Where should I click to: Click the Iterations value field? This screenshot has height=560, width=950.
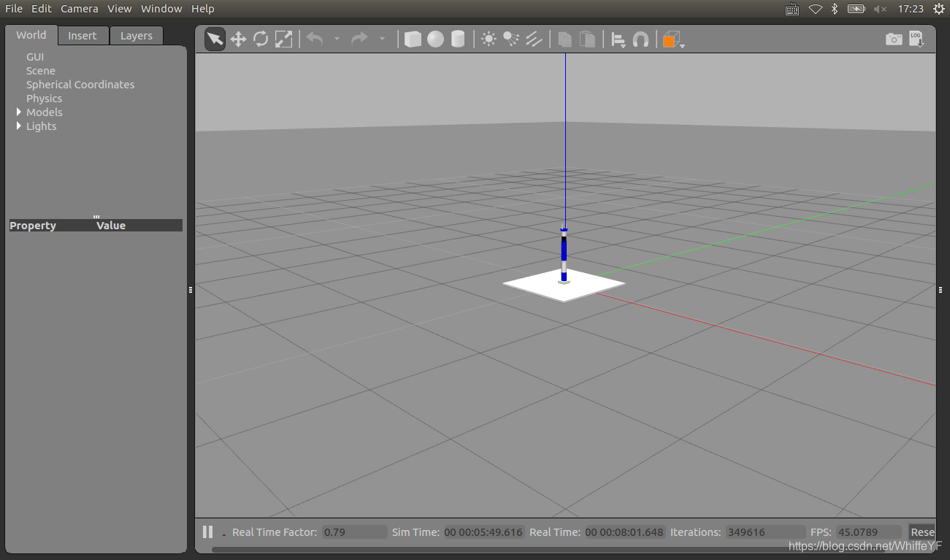click(x=765, y=532)
